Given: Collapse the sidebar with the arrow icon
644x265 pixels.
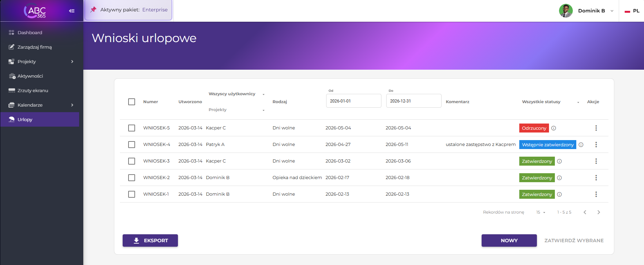Looking at the screenshot, I should (72, 11).
